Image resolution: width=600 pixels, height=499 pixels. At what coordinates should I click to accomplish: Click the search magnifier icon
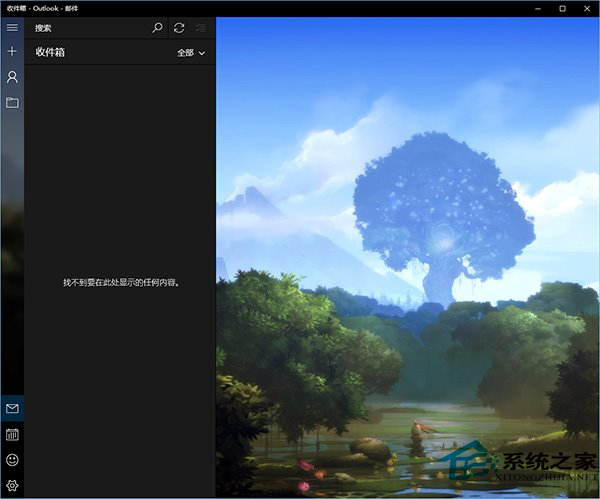click(x=157, y=28)
